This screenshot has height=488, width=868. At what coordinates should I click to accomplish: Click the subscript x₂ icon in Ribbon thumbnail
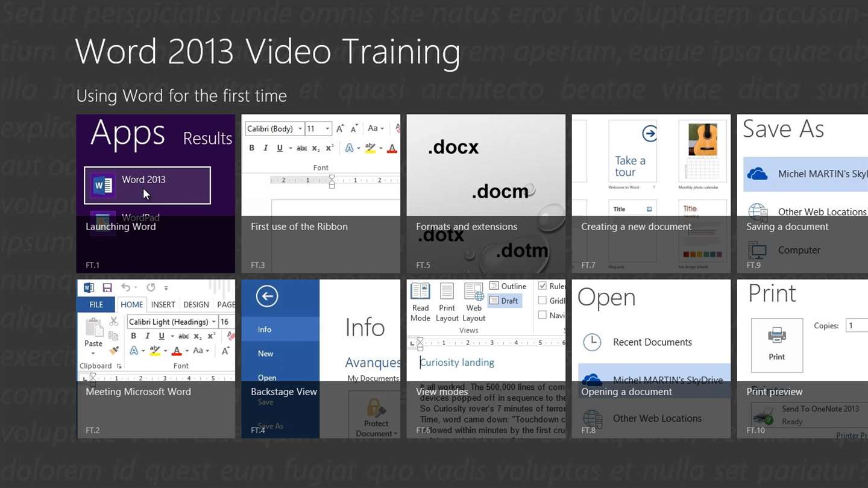tap(316, 148)
